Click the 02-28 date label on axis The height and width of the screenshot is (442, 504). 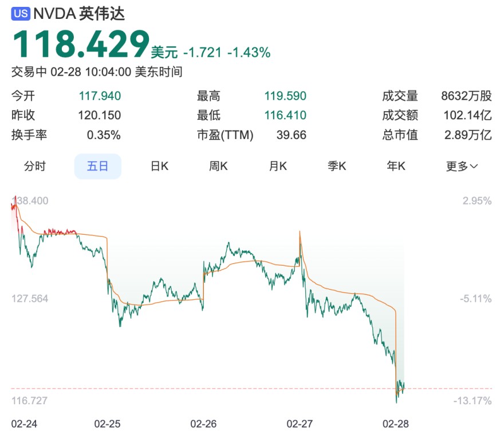coord(396,424)
